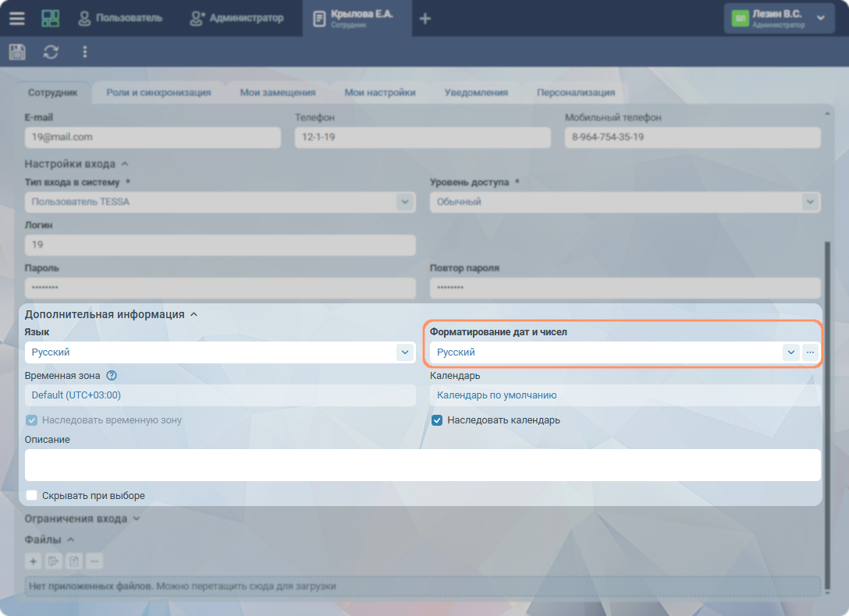Viewport: 849px width, 616px height.
Task: Click the green workspace tiles icon
Action: [x=50, y=18]
